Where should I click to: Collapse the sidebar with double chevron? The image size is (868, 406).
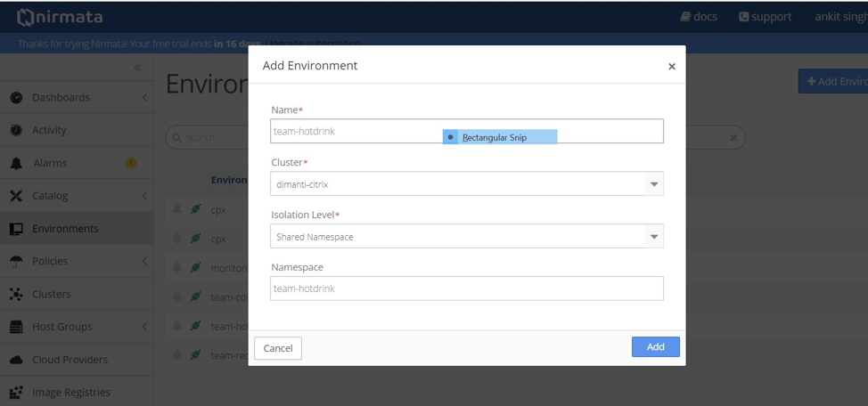[137, 68]
